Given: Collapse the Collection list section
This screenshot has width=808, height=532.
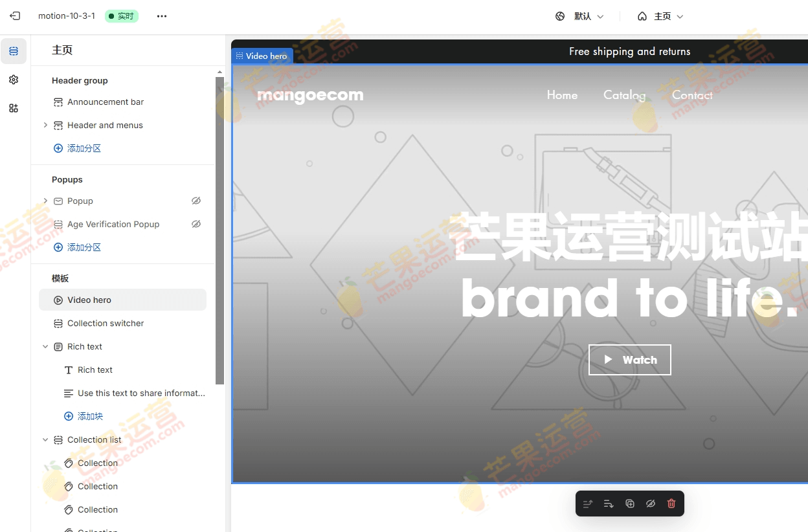Looking at the screenshot, I should coord(45,440).
